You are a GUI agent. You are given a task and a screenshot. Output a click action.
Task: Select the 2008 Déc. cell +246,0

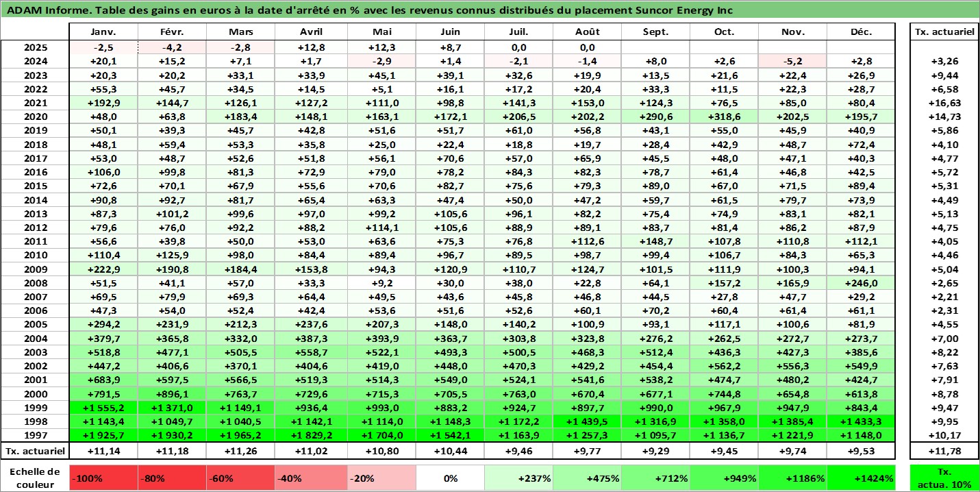click(x=861, y=283)
